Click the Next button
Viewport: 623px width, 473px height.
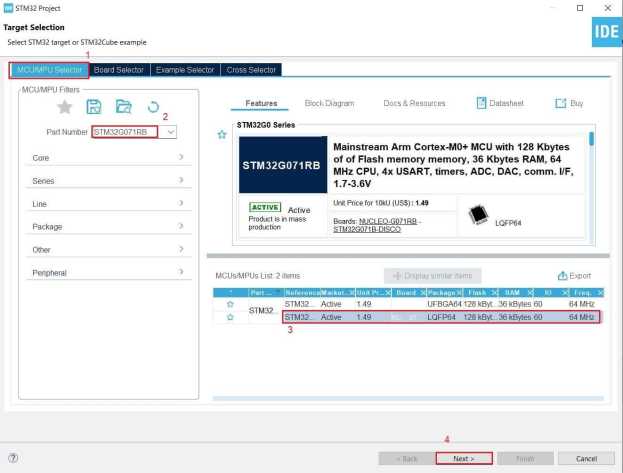point(464,458)
